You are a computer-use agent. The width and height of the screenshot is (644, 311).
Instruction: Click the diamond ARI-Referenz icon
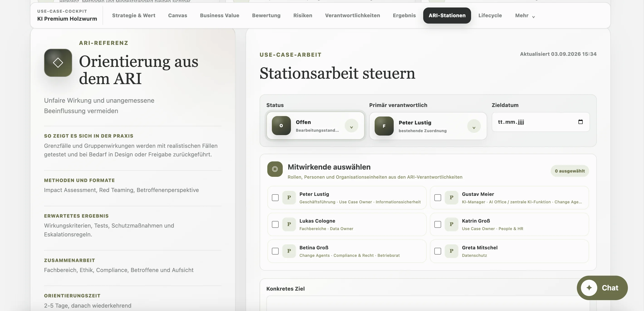pyautogui.click(x=58, y=63)
